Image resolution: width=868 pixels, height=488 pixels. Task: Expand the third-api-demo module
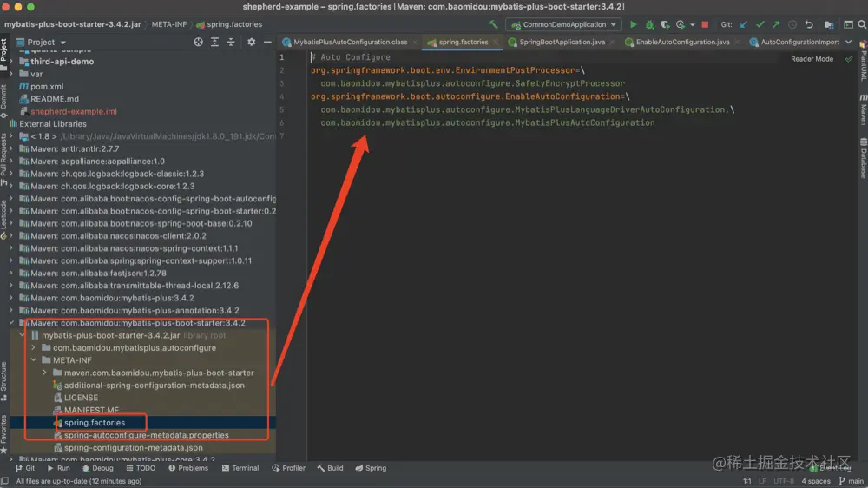pyautogui.click(x=11, y=62)
